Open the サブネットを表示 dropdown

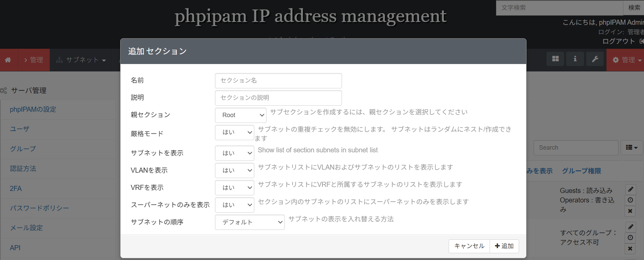tap(234, 153)
